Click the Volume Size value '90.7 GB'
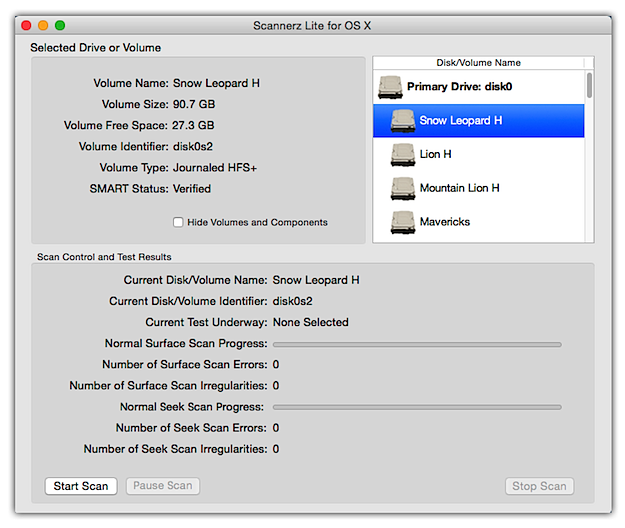 pos(194,104)
